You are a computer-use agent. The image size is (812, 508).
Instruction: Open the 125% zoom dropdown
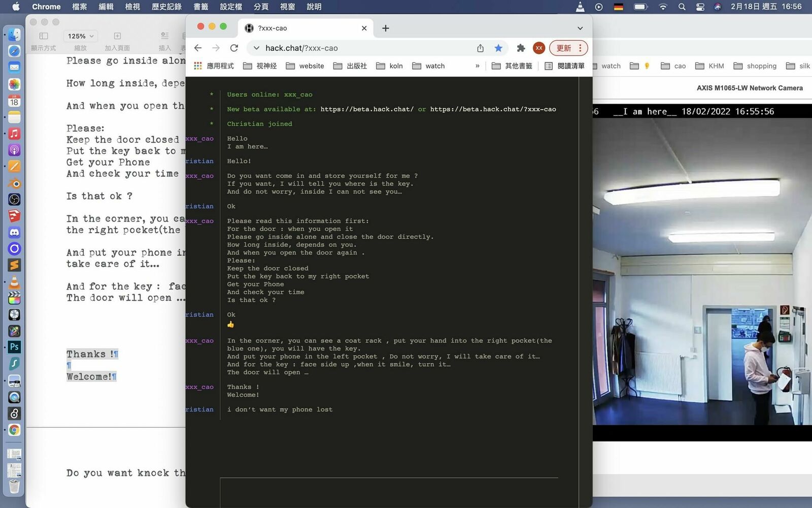(x=81, y=36)
